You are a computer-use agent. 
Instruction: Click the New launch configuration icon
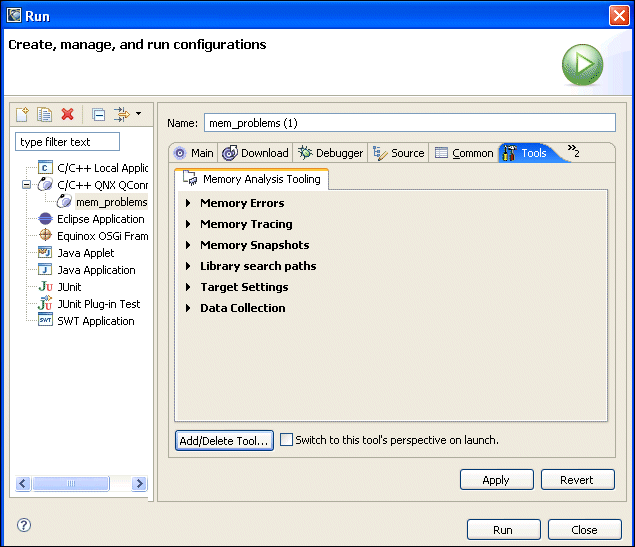pyautogui.click(x=23, y=115)
